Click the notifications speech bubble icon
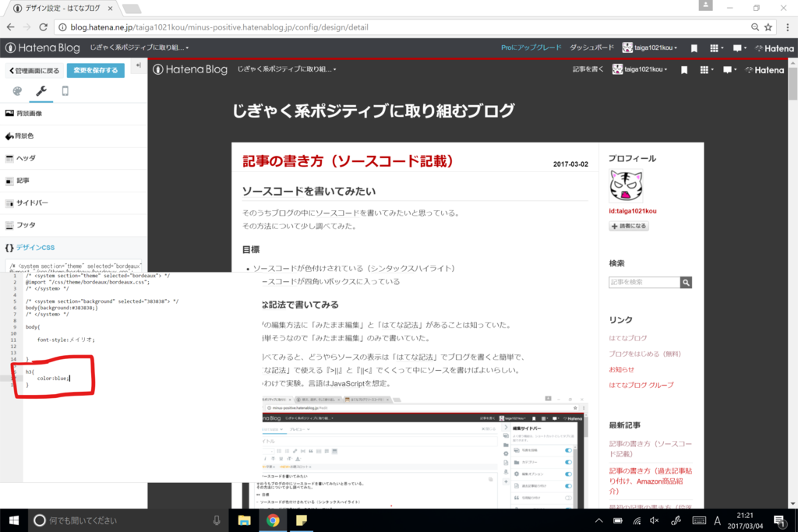The width and height of the screenshot is (798, 532). tap(736, 48)
